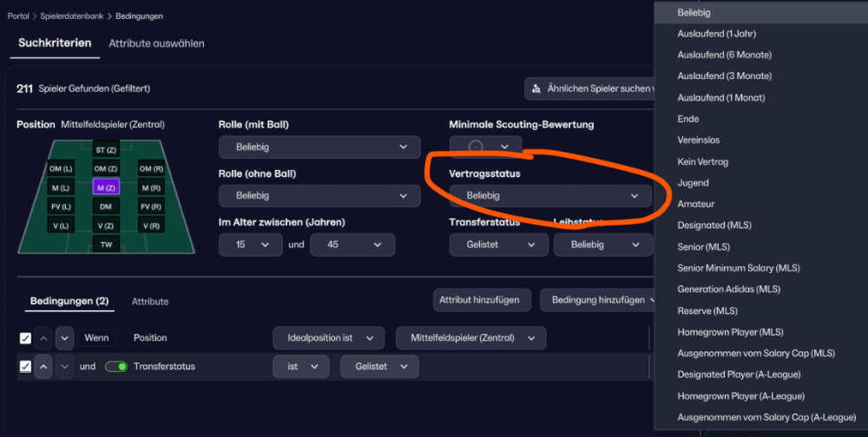This screenshot has height=437, width=868.
Task: Move the Position condition down with arrow
Action: tap(64, 338)
